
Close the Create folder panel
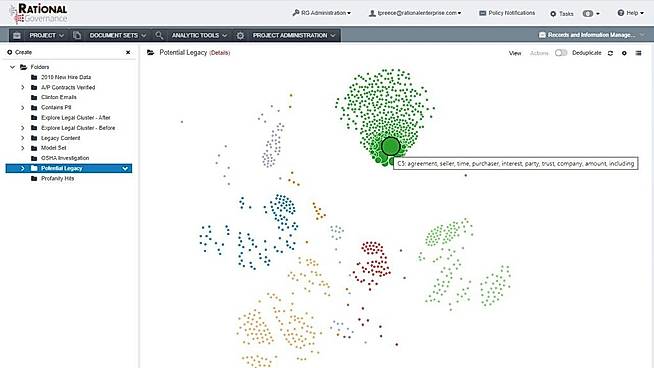pos(128,52)
